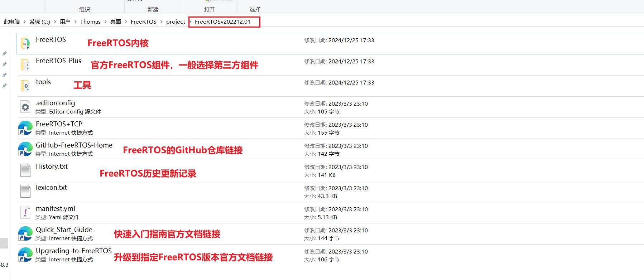Click the first pin icon in the sidebar
Image resolution: width=644 pixels, height=280 pixels.
coord(5,54)
